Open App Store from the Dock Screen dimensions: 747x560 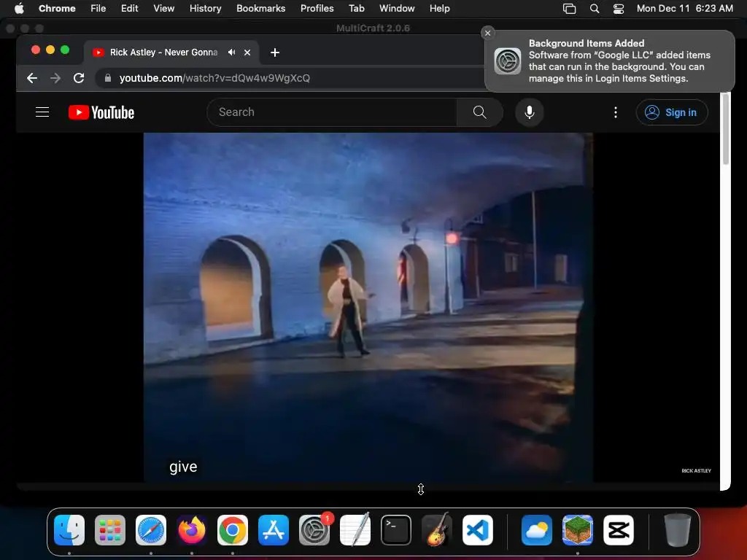tap(274, 530)
